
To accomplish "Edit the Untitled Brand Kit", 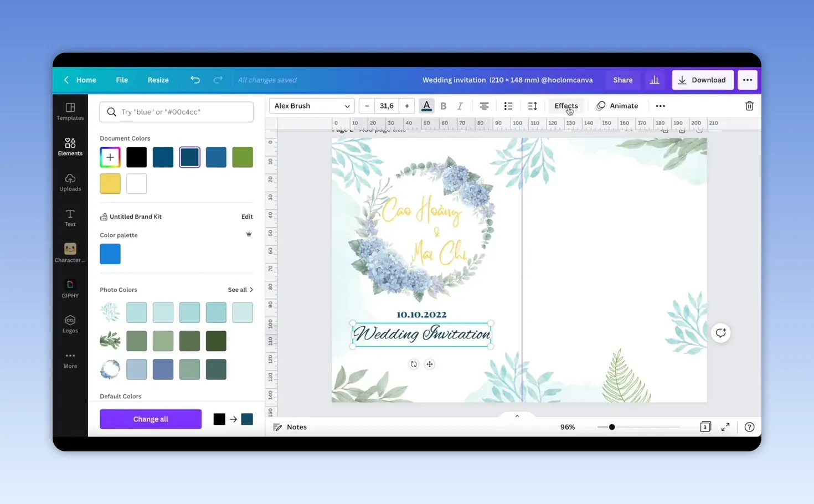I will point(247,217).
